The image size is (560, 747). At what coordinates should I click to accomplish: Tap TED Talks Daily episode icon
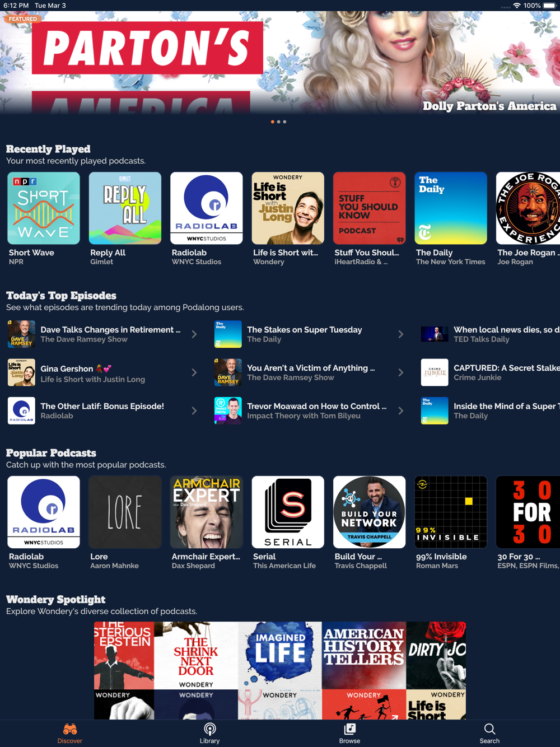point(435,334)
